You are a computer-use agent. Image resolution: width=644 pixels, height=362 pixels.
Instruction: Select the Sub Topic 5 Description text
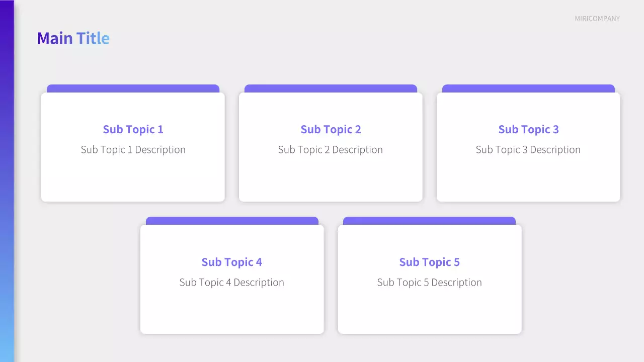tap(429, 283)
